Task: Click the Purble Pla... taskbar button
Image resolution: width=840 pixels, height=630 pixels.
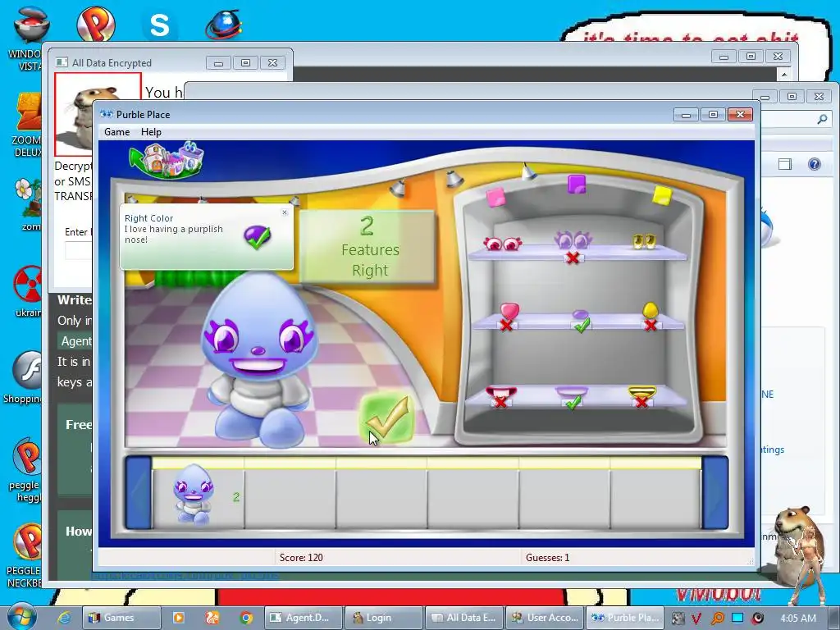Action: point(625,618)
